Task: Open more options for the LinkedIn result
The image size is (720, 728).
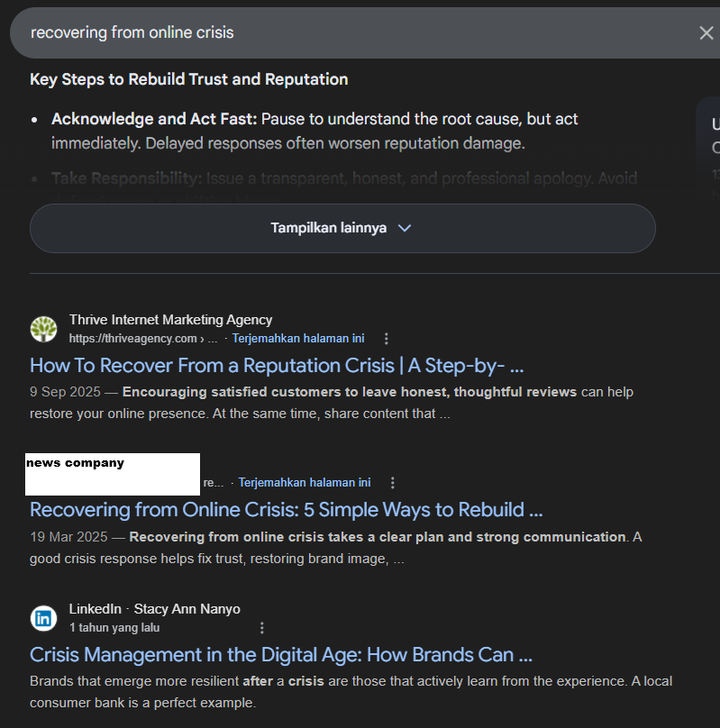Action: click(x=262, y=628)
